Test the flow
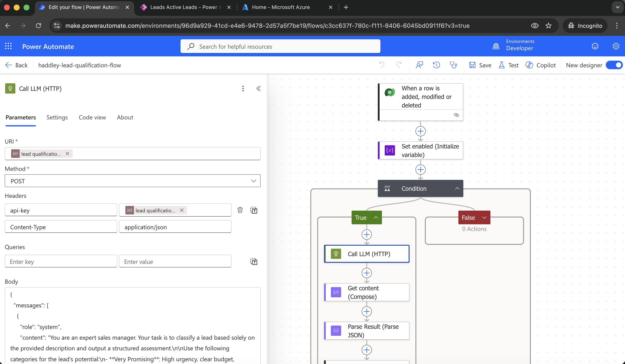The height and width of the screenshot is (364, 625). tap(508, 65)
